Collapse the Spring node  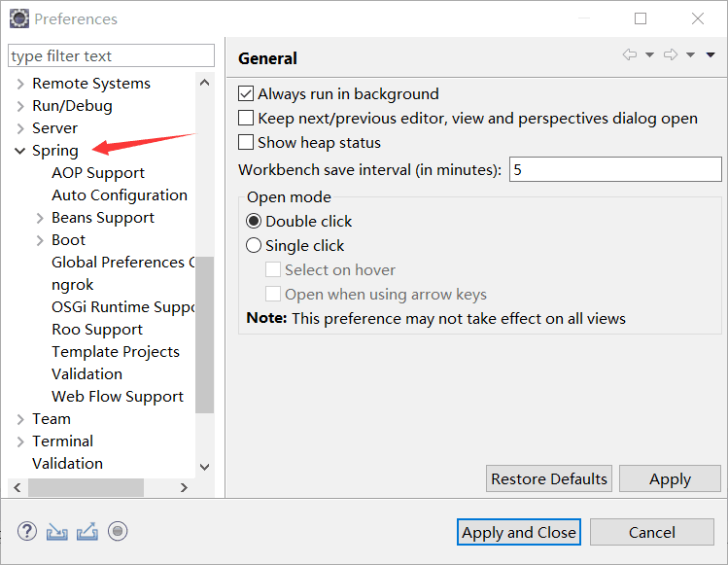[20, 151]
